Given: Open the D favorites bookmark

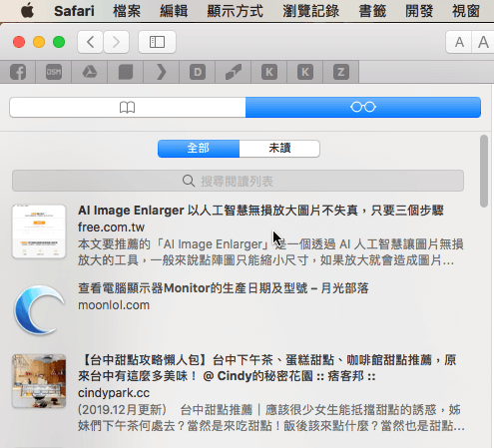Looking at the screenshot, I should [x=198, y=72].
